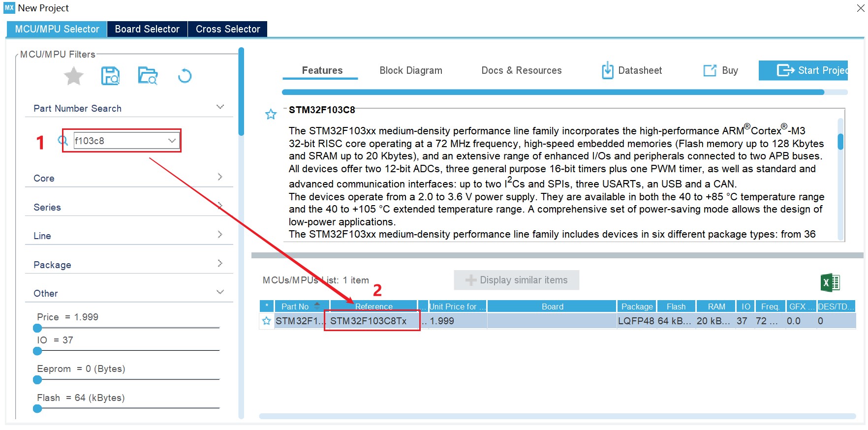Screen dimensions: 868x430
Task: Sort by the Freq. column header
Action: click(770, 306)
